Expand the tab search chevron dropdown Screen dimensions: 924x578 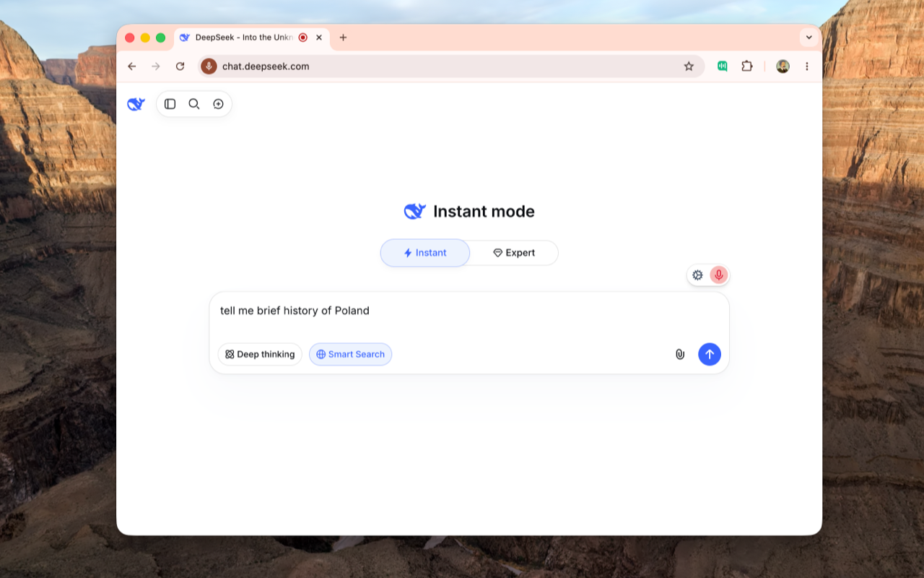click(x=808, y=38)
